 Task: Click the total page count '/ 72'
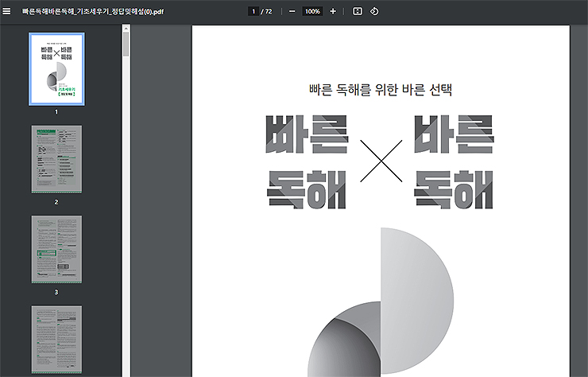click(267, 11)
